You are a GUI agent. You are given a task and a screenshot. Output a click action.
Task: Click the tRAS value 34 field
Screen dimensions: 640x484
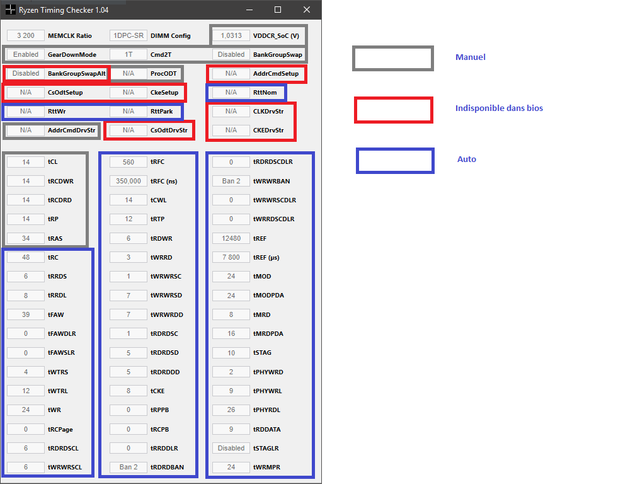26,238
